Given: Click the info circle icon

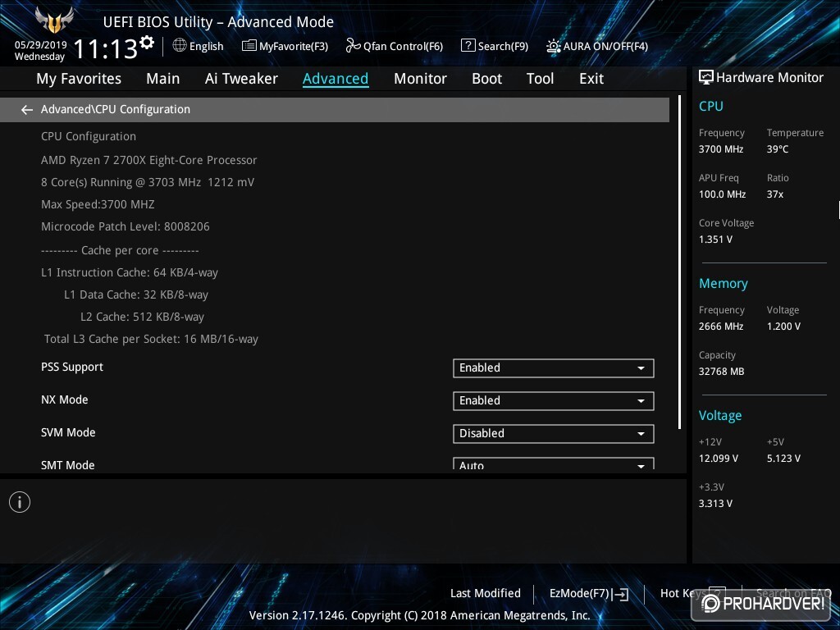Looking at the screenshot, I should pos(20,502).
